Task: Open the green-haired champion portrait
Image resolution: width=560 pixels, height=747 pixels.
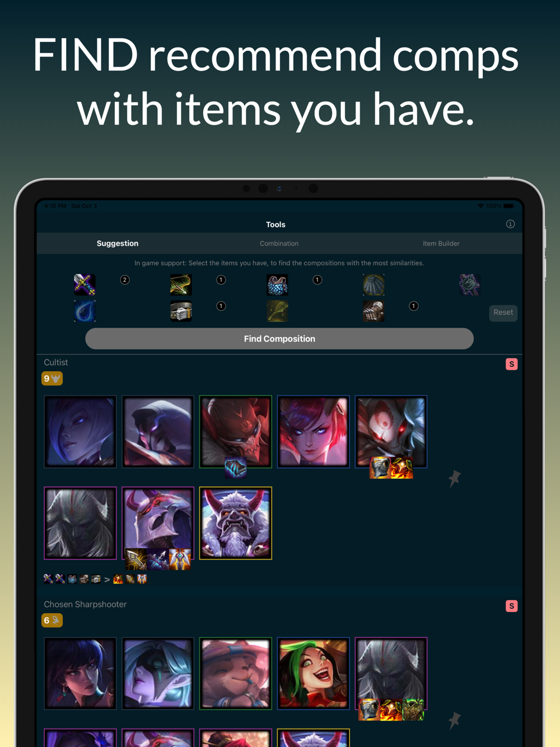Action: coord(313,674)
